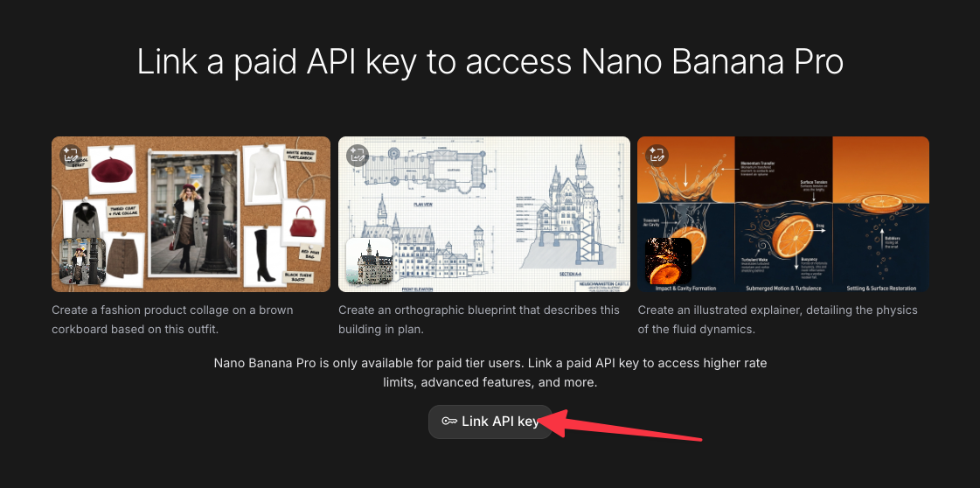Image resolution: width=980 pixels, height=488 pixels.
Task: Select the fluid dynamics explainer image
Action: pyautogui.click(x=782, y=213)
